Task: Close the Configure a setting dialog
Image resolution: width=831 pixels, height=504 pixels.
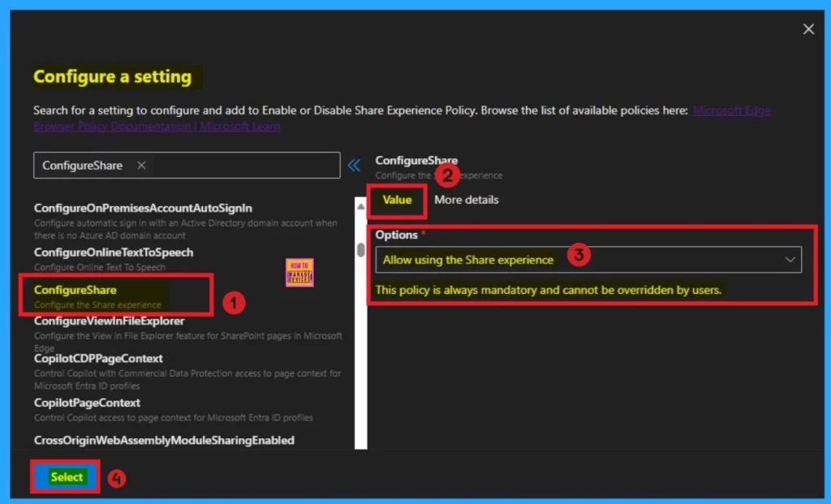Action: click(808, 29)
